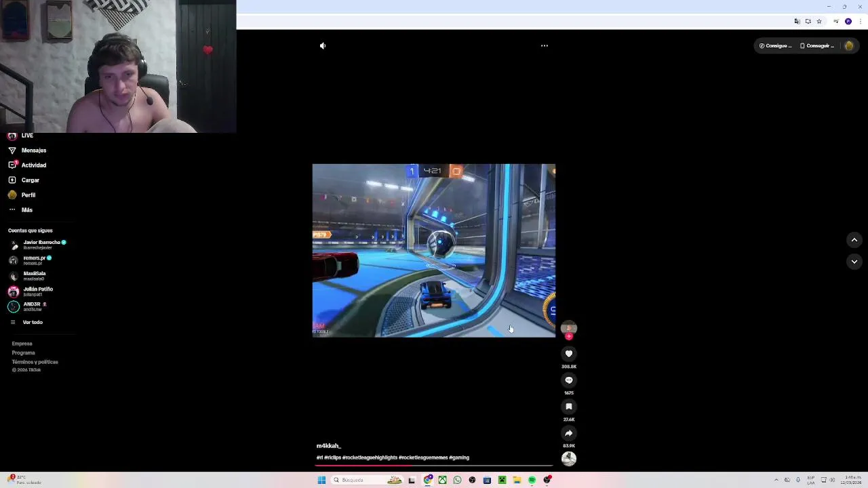
Task: Open WhatsApp from taskbar
Action: (457, 480)
